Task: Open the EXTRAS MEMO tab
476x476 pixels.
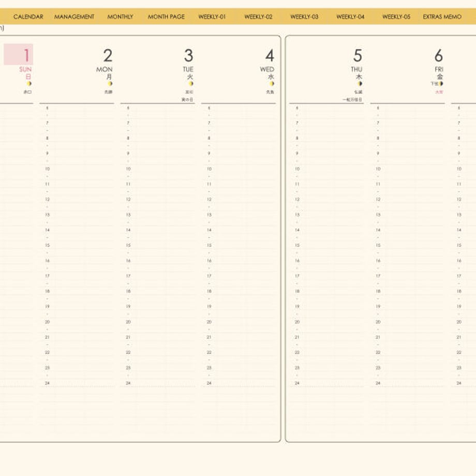Action: coord(442,17)
